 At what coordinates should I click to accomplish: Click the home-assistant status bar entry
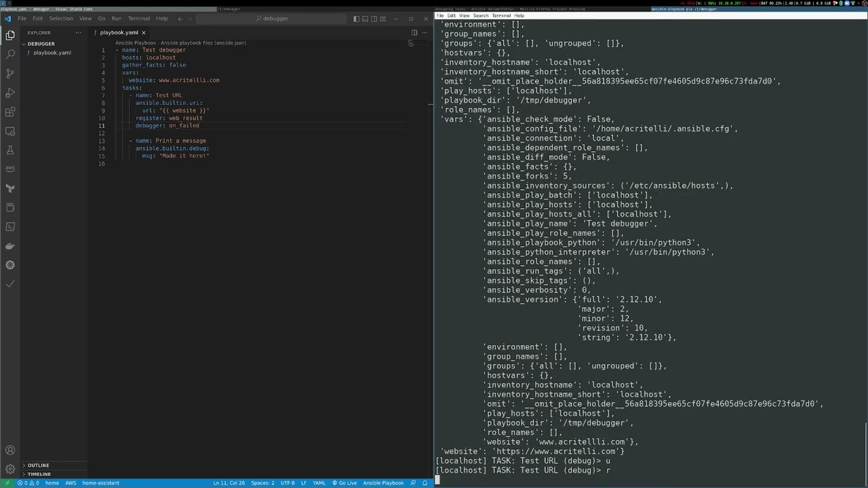click(x=101, y=483)
